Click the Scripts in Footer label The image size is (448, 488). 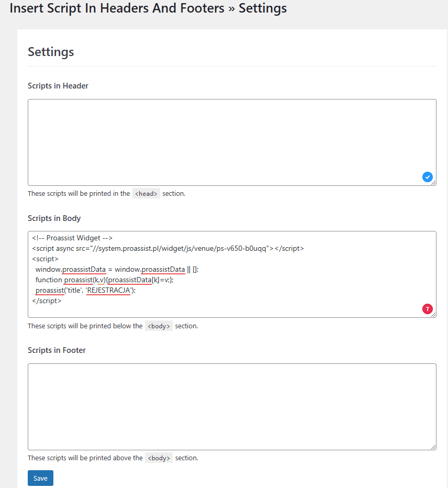tap(57, 350)
